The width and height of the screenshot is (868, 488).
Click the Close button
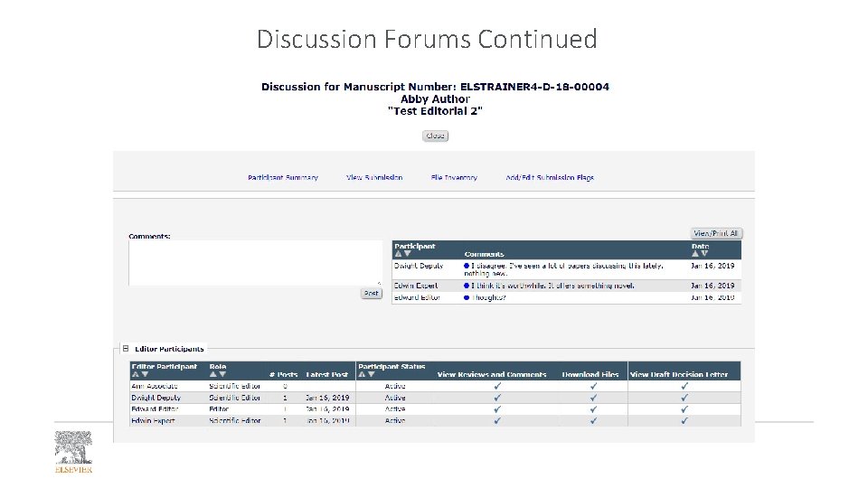coord(435,136)
